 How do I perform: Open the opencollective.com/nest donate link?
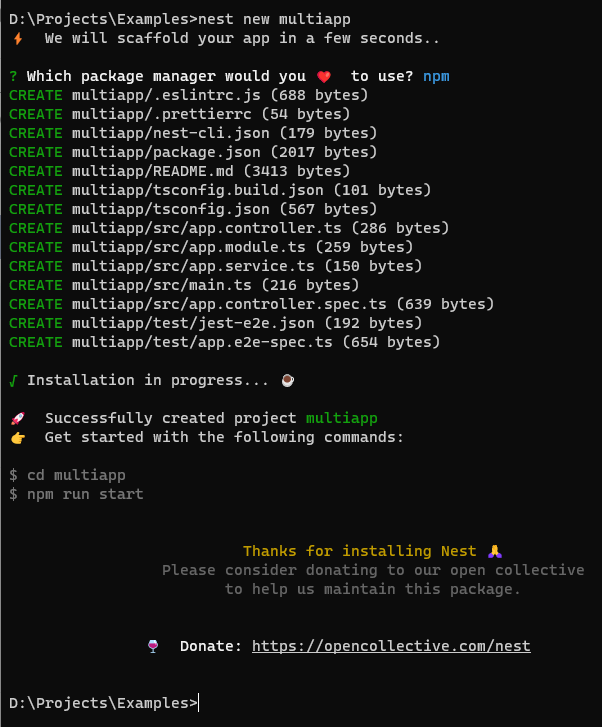click(x=391, y=646)
